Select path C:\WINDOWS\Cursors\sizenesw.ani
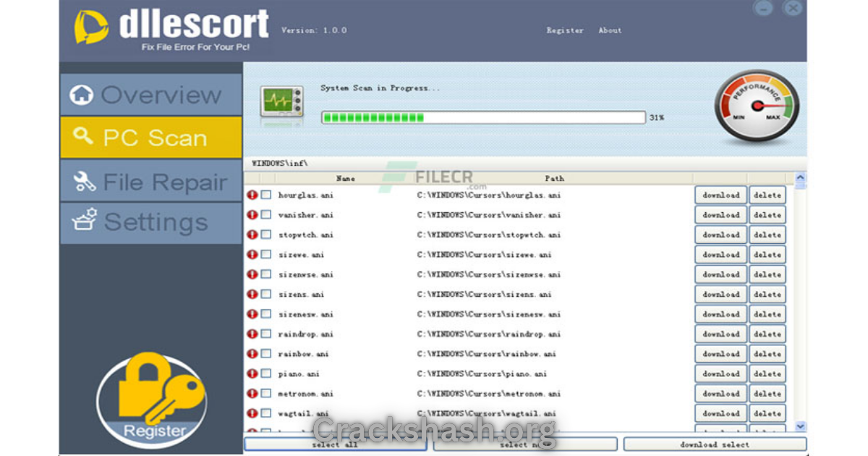 (488, 314)
